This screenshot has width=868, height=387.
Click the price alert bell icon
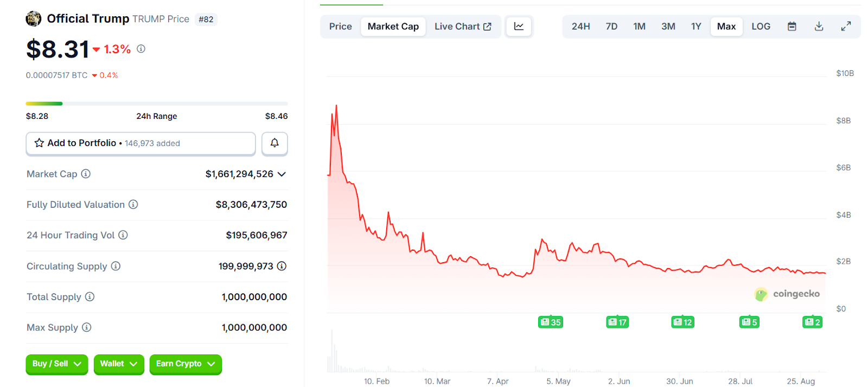[275, 143]
